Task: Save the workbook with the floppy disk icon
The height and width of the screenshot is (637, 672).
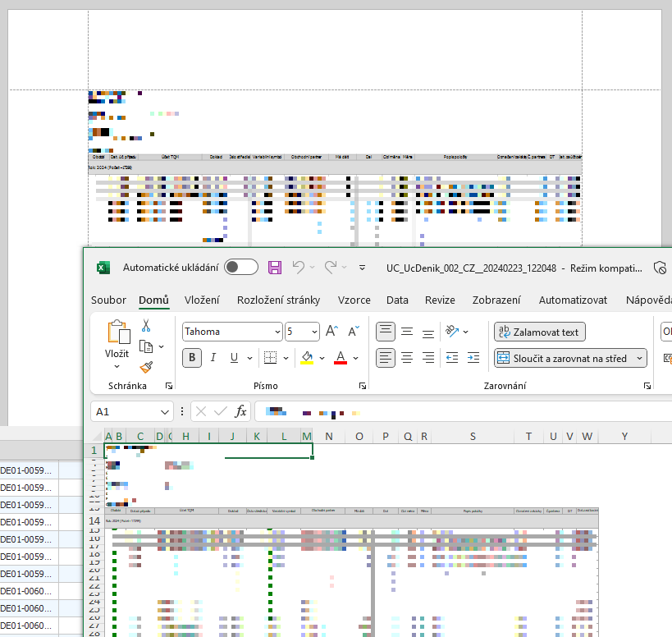Action: click(275, 268)
